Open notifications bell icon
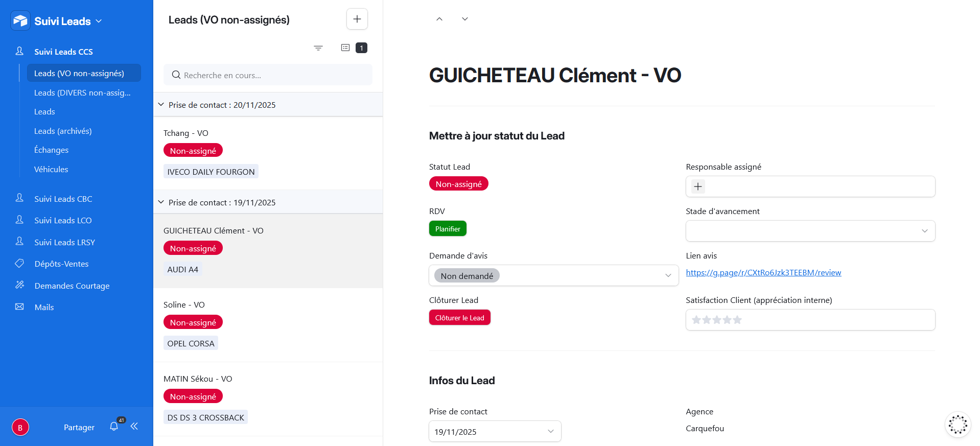The width and height of the screenshot is (980, 446). tap(114, 427)
